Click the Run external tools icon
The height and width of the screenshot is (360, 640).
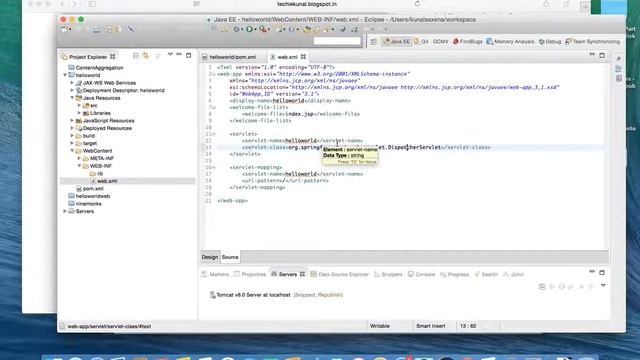pyautogui.click(x=263, y=29)
